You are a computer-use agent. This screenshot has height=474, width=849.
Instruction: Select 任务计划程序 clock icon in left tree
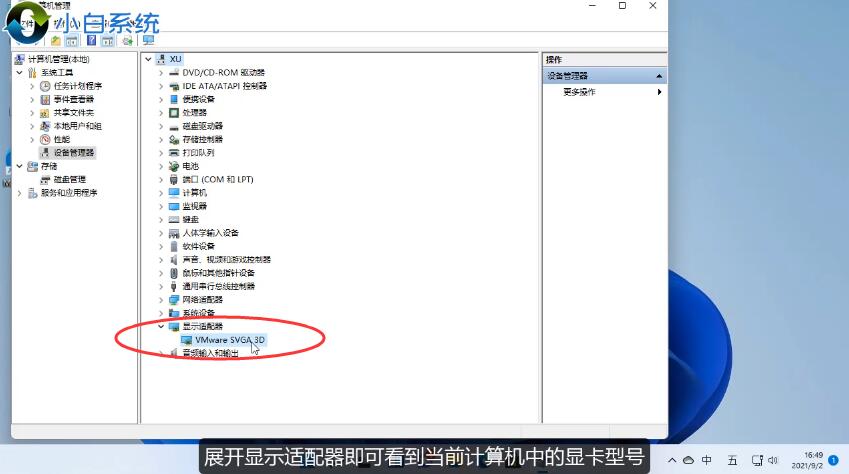point(45,86)
